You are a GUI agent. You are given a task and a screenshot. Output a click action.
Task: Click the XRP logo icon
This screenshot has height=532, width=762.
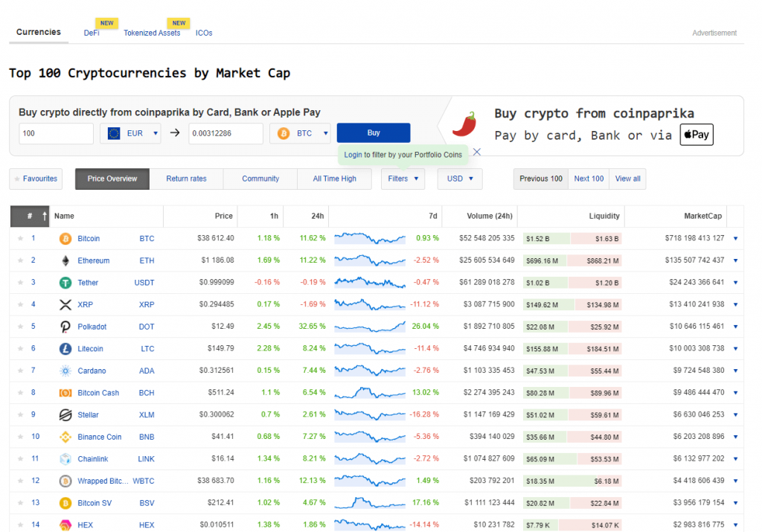pyautogui.click(x=65, y=305)
